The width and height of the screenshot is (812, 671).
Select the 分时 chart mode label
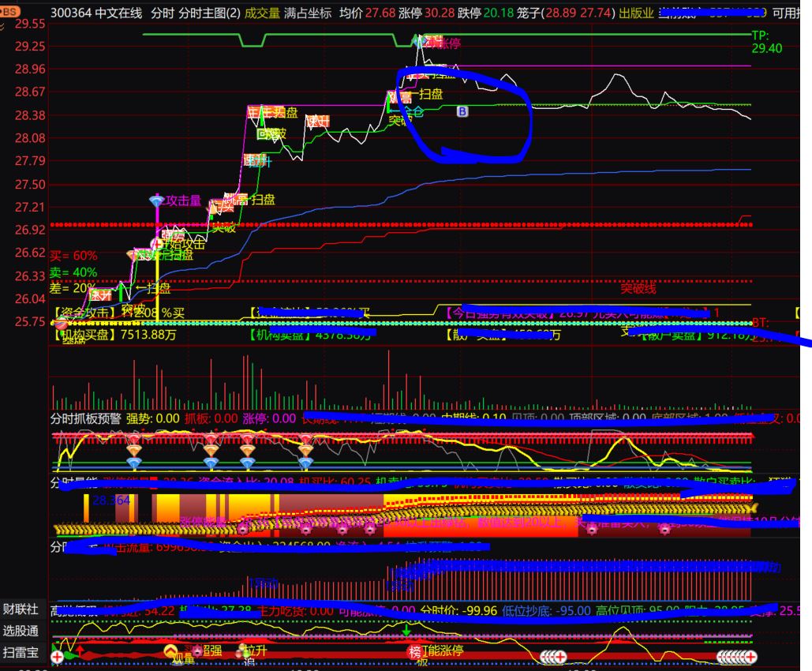(162, 13)
